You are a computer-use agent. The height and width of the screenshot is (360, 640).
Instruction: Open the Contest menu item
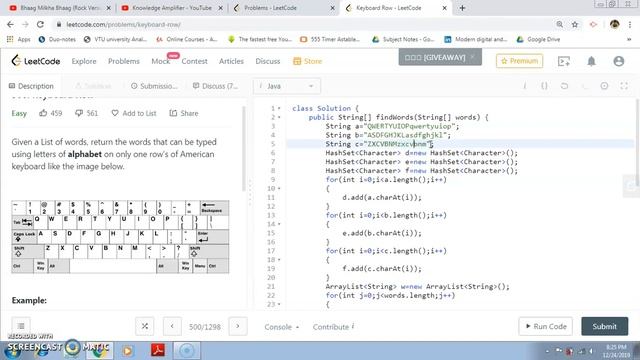click(194, 61)
